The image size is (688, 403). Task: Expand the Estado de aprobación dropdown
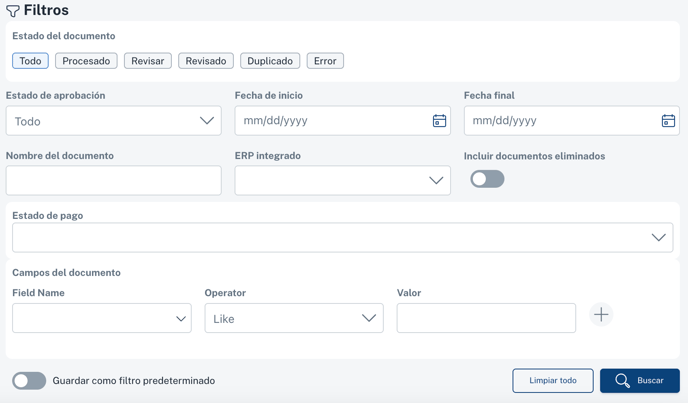(114, 121)
